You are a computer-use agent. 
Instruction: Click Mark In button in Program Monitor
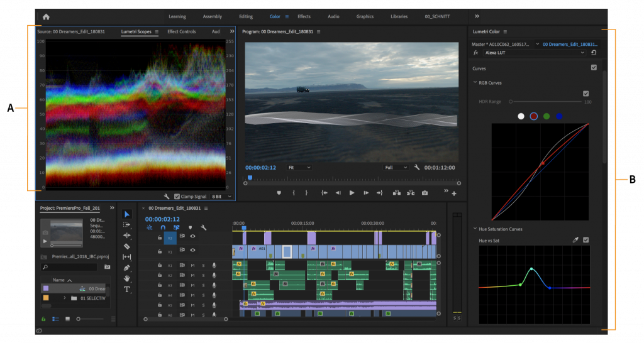pyautogui.click(x=294, y=193)
